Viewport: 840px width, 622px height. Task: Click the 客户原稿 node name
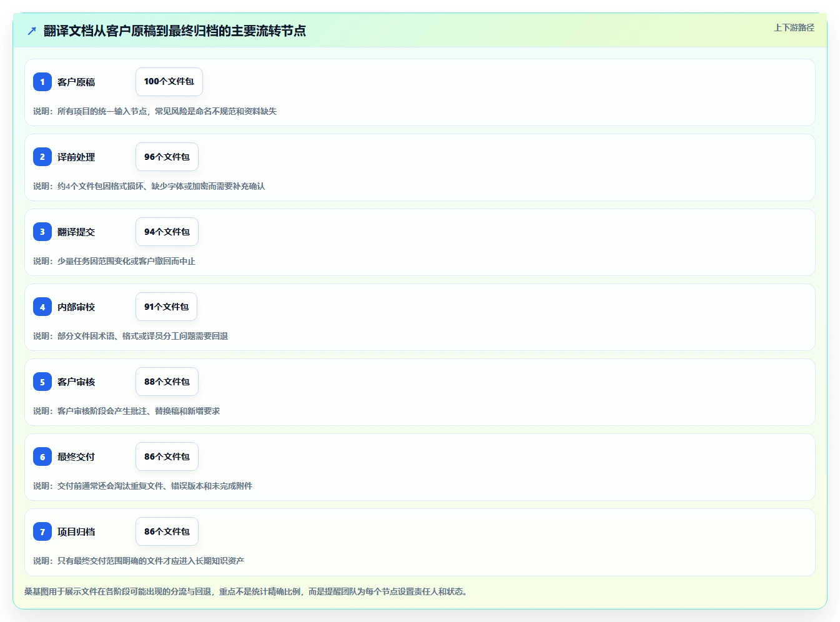click(76, 82)
